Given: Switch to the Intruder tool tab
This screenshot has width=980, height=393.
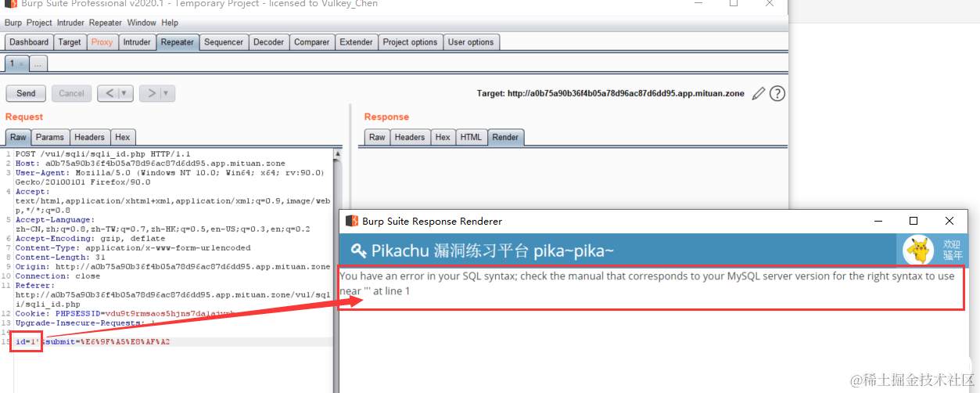Looking at the screenshot, I should [137, 42].
